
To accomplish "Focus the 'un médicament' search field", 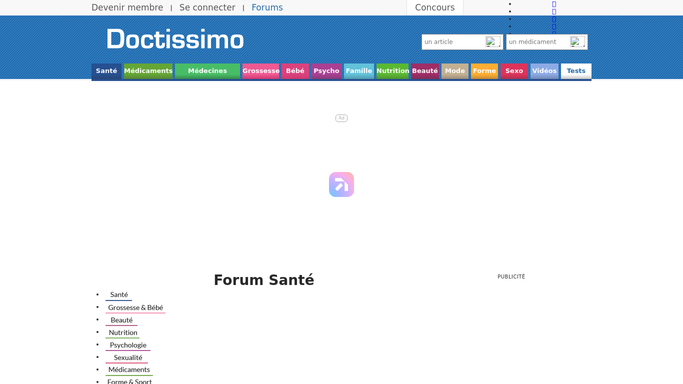I will click(x=538, y=42).
